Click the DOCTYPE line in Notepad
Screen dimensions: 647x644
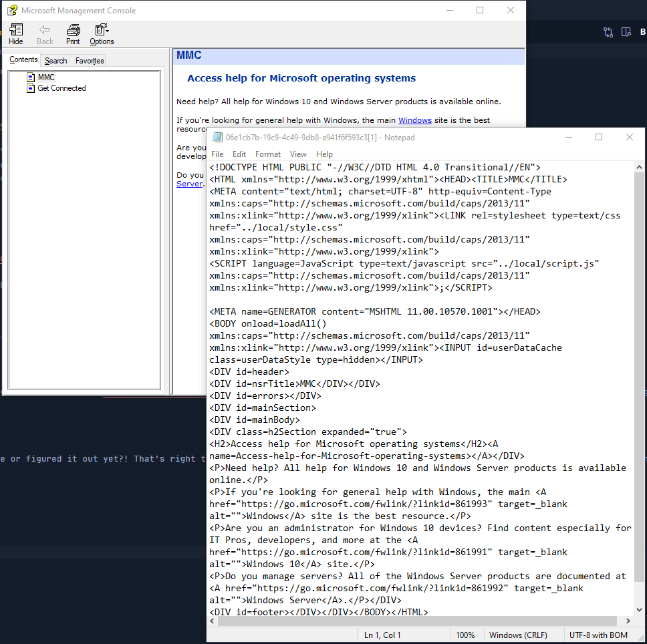tap(375, 167)
